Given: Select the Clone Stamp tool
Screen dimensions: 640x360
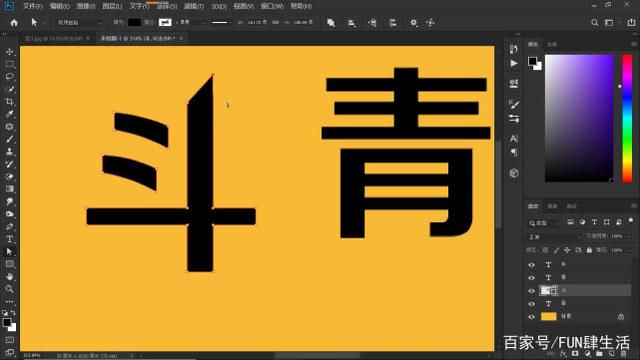Looking at the screenshot, I should (9, 152).
